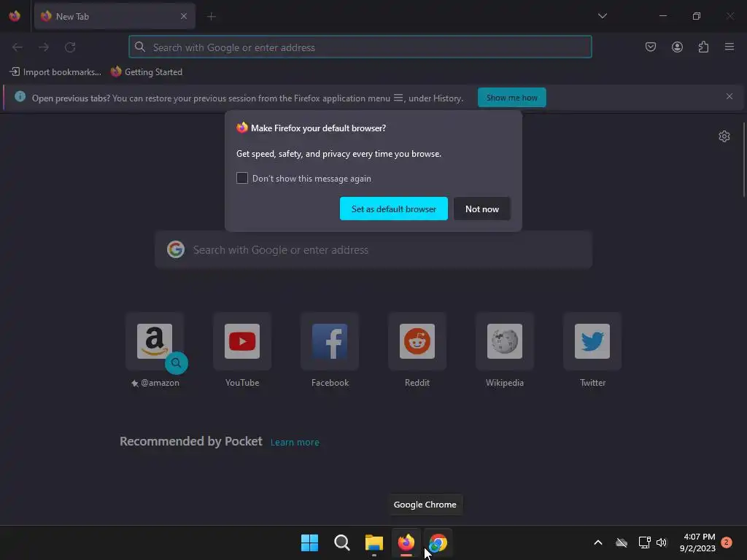Minimize the Firefox window
This screenshot has height=560, width=747.
coord(662,16)
